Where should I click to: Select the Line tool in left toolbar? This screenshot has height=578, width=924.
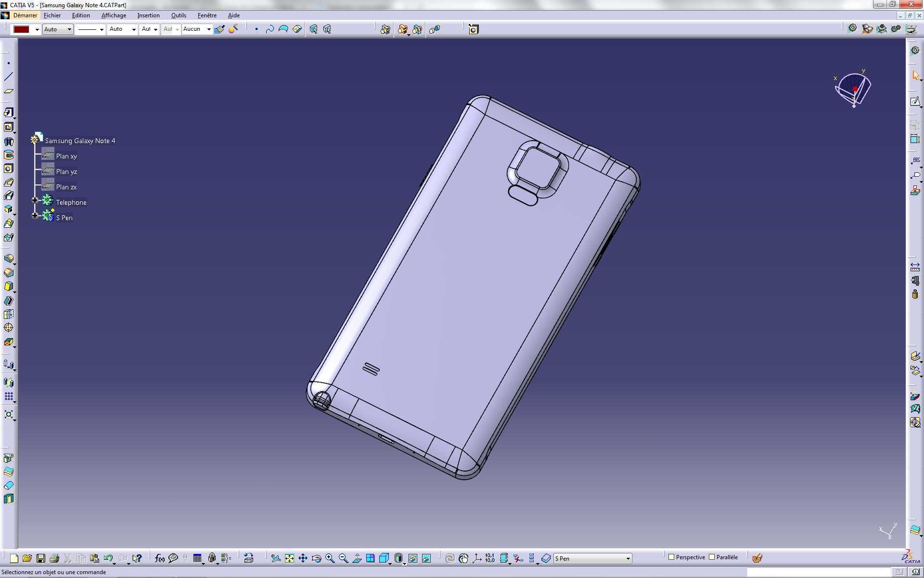(x=9, y=77)
